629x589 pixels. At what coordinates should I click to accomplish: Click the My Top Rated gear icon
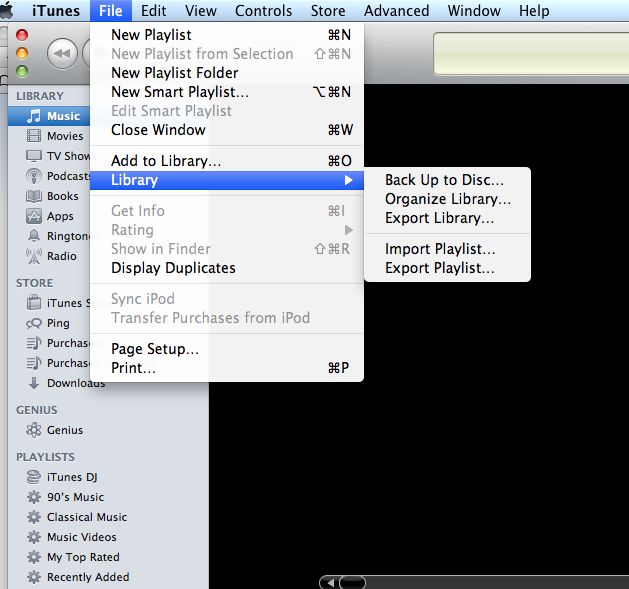34,557
